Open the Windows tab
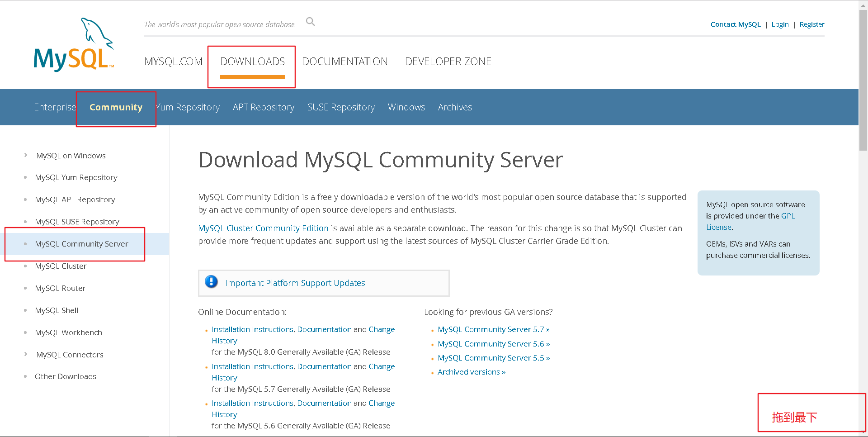Image resolution: width=868 pixels, height=437 pixels. [x=406, y=107]
